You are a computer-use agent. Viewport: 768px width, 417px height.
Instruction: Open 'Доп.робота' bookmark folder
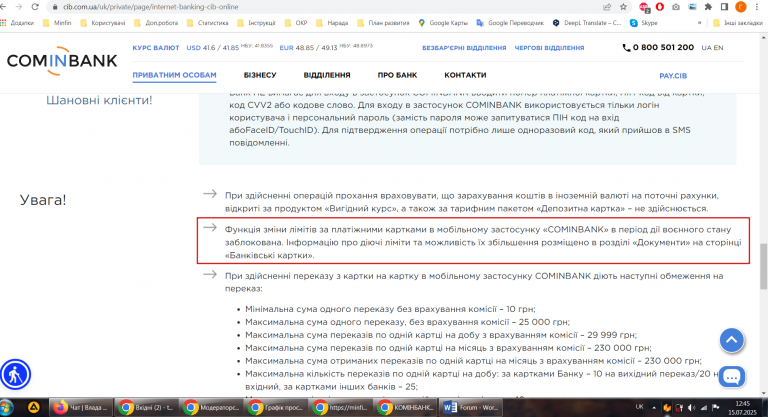156,23
